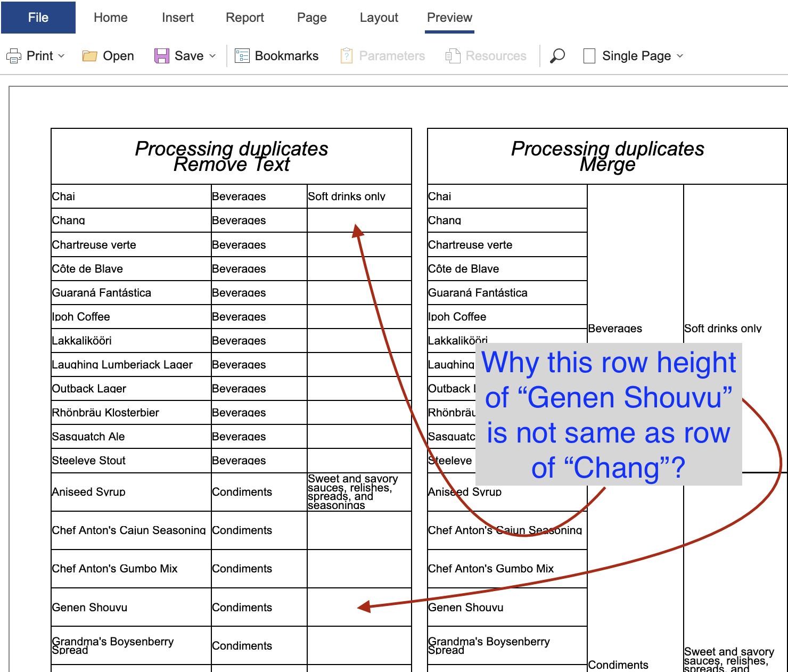Screen dimensions: 788x672
Task: Expand the Save dropdown arrow
Action: (212, 56)
